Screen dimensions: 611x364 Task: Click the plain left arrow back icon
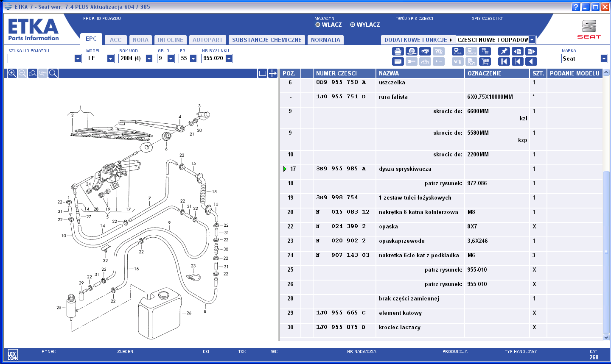(531, 61)
